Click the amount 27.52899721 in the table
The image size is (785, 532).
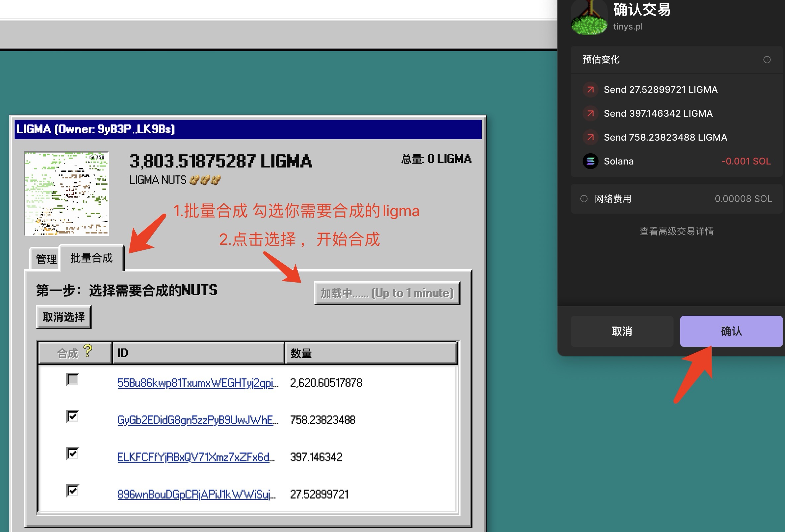(319, 495)
